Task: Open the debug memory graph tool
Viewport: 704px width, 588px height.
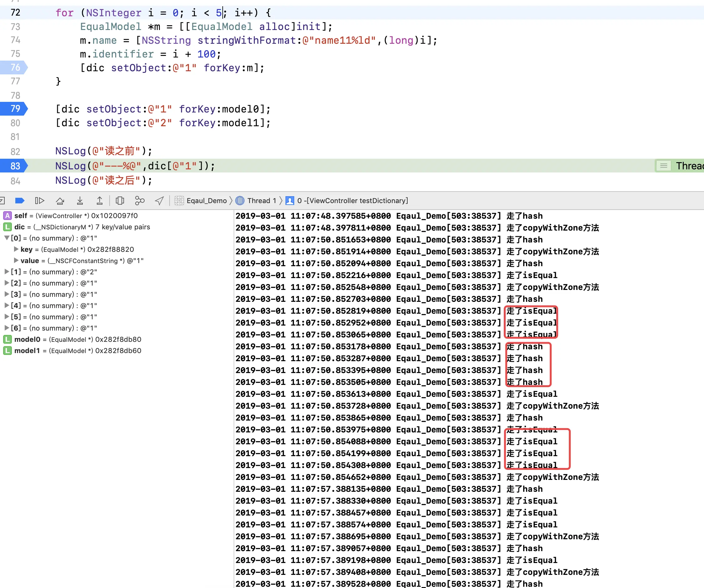Action: [x=140, y=201]
